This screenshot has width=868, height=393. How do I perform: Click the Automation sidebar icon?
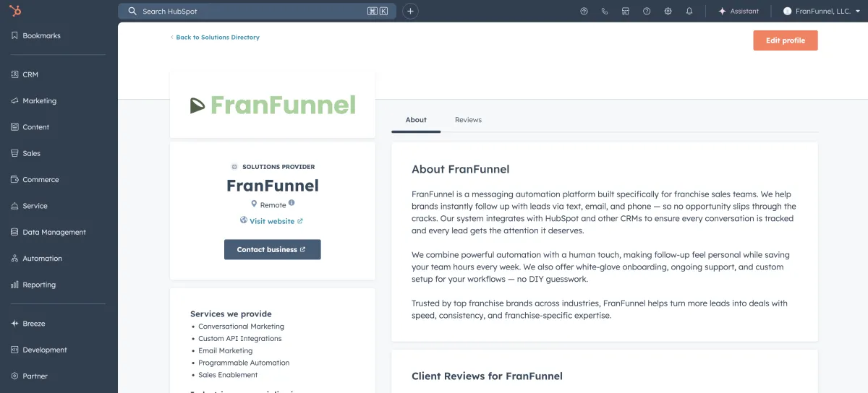click(14, 259)
